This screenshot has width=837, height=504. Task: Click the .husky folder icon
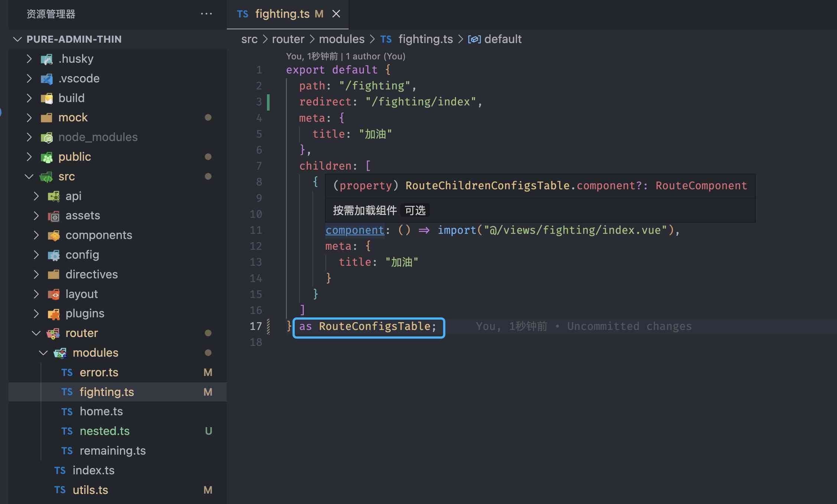(x=46, y=59)
